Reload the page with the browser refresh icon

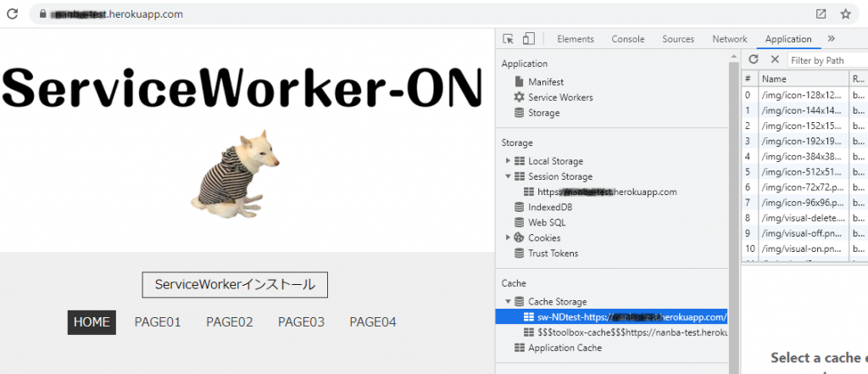(x=12, y=14)
